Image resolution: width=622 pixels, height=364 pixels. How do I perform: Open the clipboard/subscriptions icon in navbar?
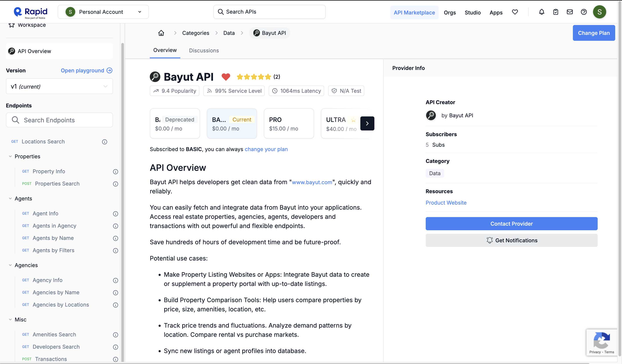[x=555, y=12]
